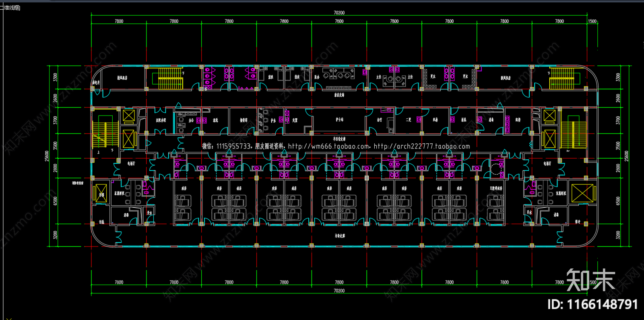Select the left-side 6500 dimension text
The height and width of the screenshot is (320, 644).
[56, 200]
